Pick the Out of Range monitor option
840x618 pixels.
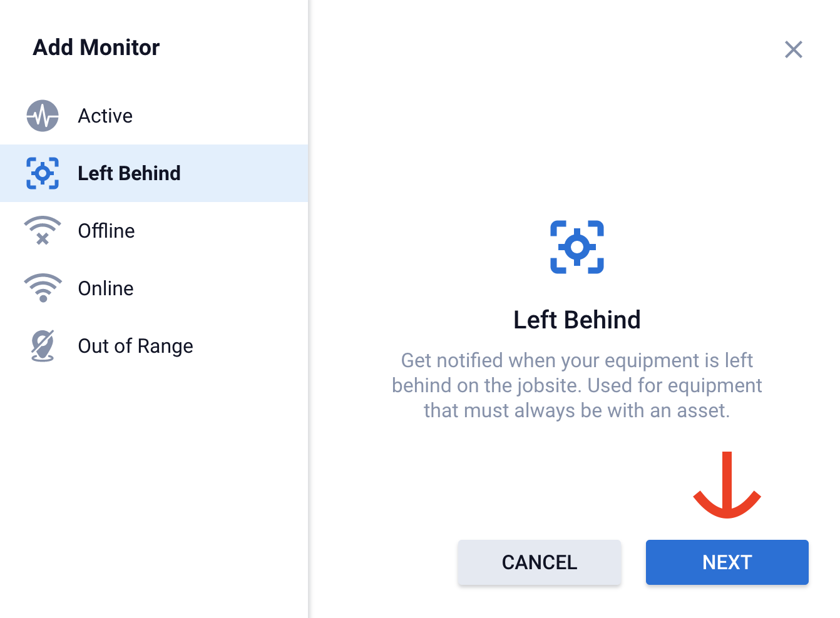pyautogui.click(x=135, y=346)
